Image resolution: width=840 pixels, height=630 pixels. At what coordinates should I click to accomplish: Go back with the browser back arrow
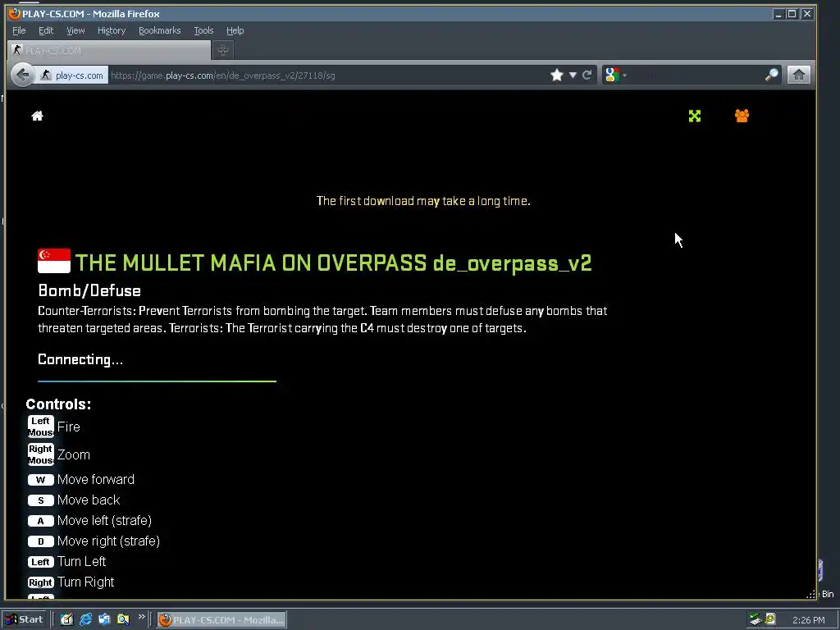pyautogui.click(x=22, y=75)
